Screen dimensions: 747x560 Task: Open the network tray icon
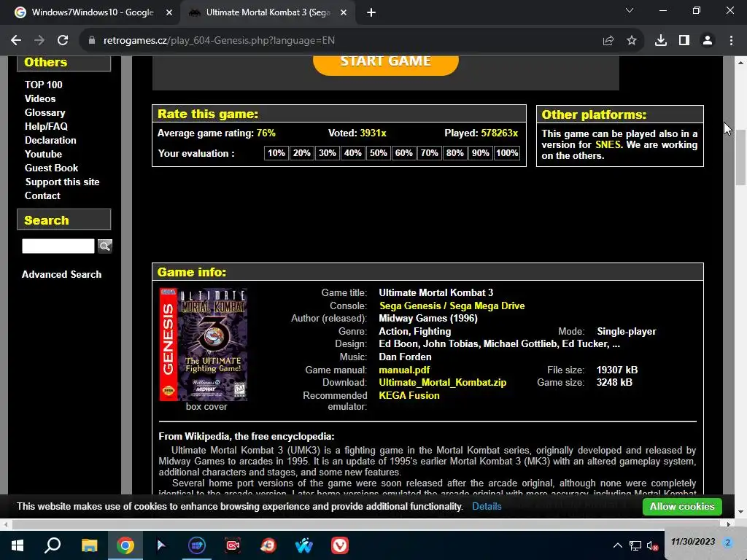[635, 545]
